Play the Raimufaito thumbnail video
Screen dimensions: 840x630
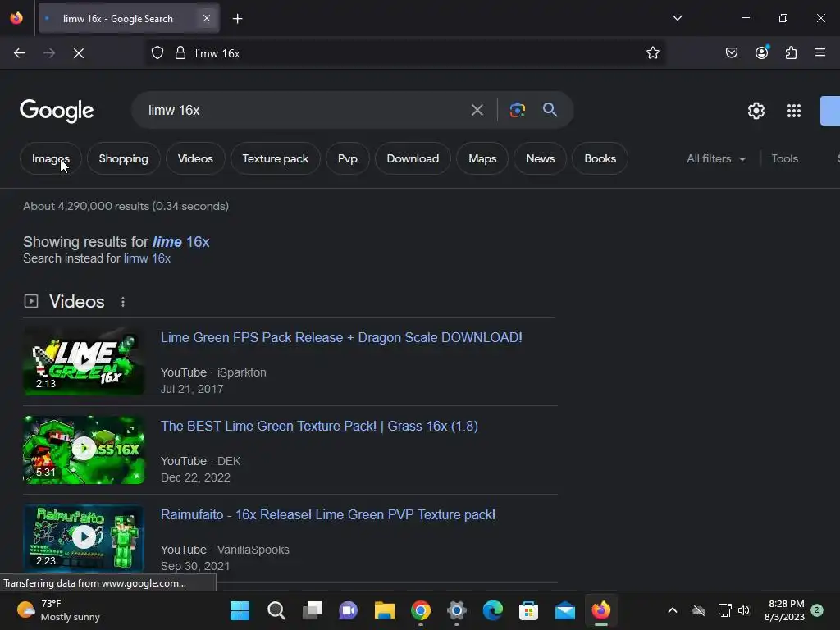[84, 538]
